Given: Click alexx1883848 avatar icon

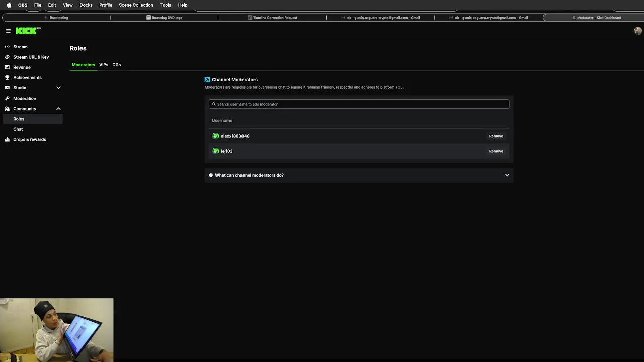Looking at the screenshot, I should [x=216, y=136].
